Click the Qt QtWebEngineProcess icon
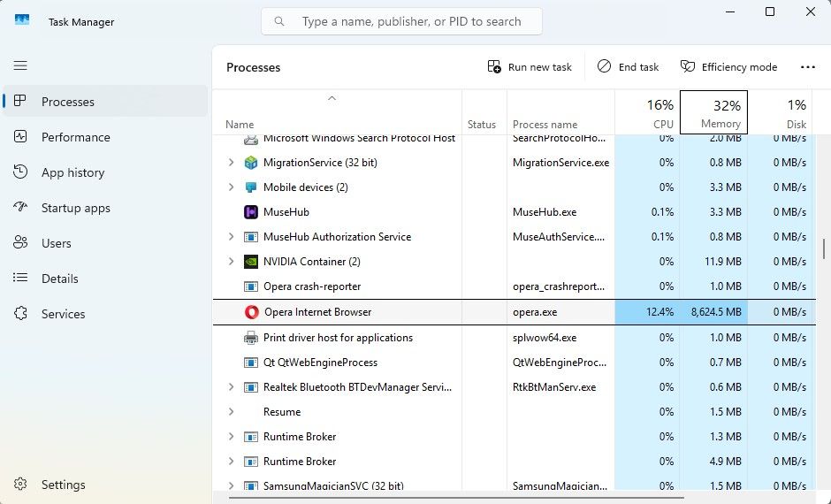This screenshot has height=504, width=831. [x=251, y=363]
